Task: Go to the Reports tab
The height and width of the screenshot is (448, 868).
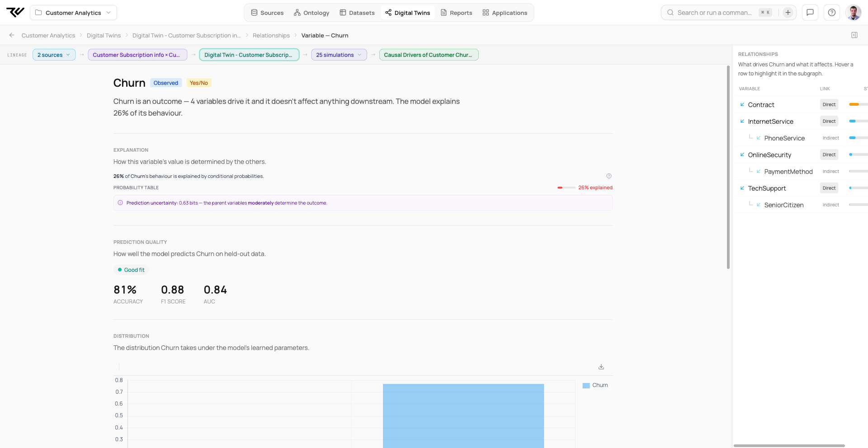Action: 456,13
